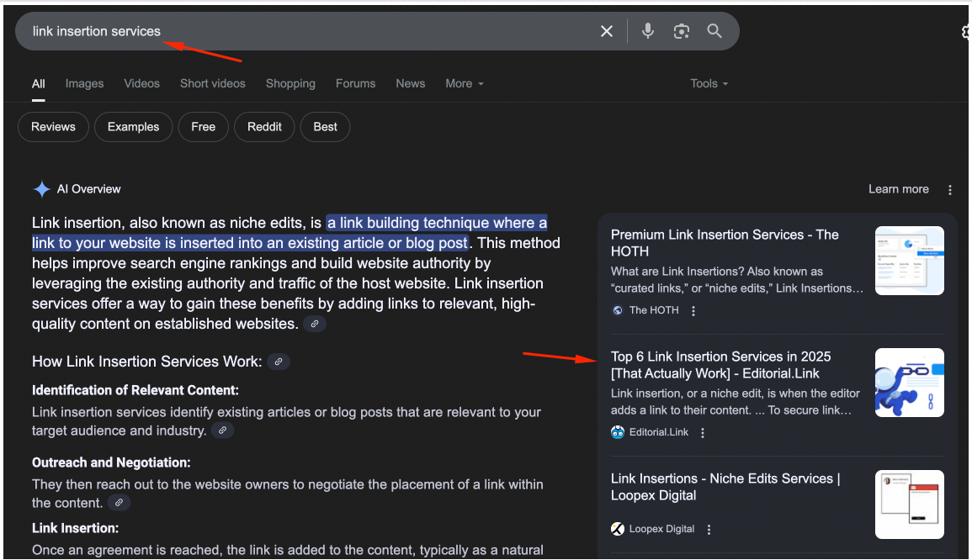Click 'The HOTH' source name
Screen dimensions: 972x560
(x=654, y=310)
